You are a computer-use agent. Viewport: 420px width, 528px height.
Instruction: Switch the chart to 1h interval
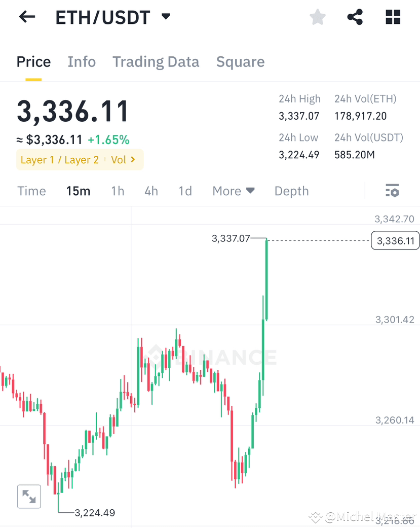coord(118,191)
